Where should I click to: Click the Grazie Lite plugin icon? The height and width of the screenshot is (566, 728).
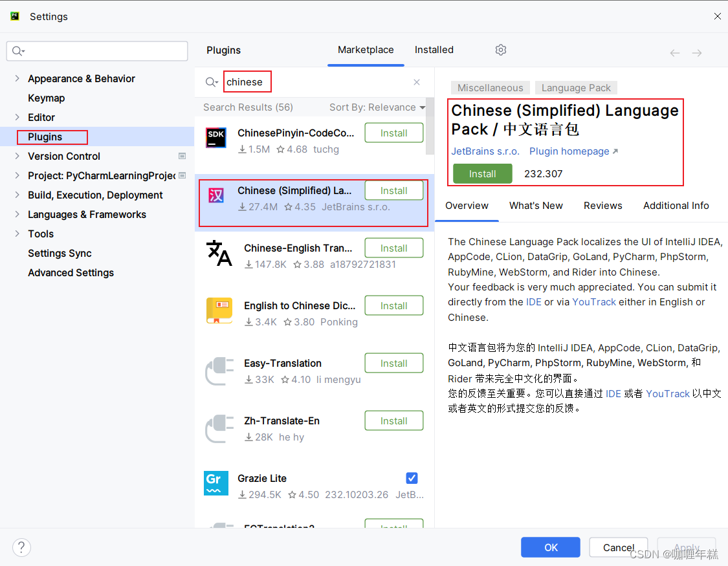(x=216, y=483)
